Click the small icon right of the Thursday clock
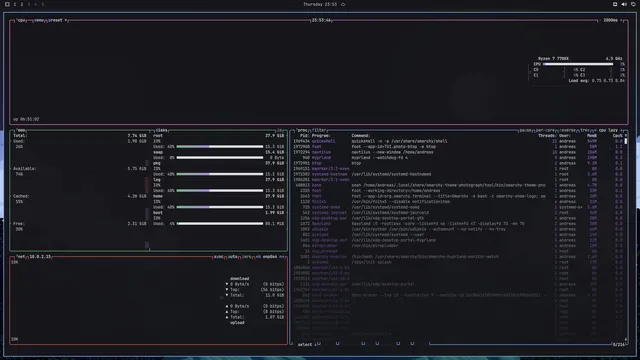 [x=343, y=4]
